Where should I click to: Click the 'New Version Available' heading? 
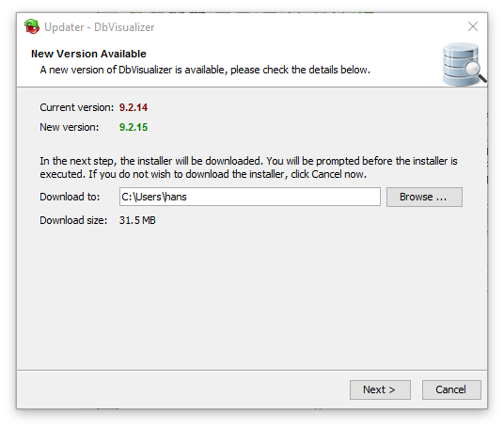click(x=88, y=54)
